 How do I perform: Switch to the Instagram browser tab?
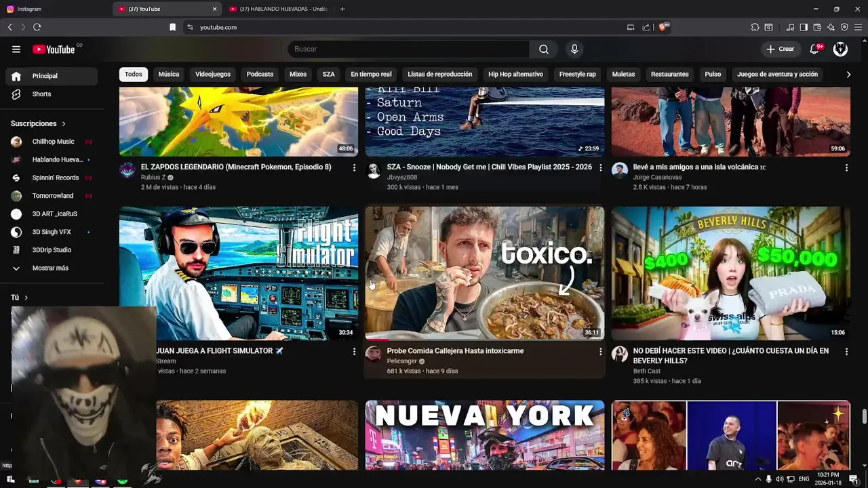pos(54,9)
